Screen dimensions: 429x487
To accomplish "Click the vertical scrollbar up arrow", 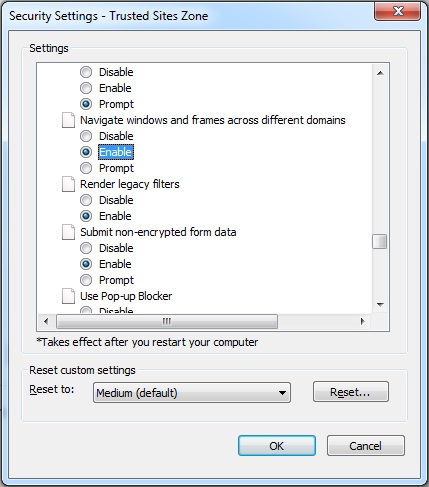I will 380,73.
